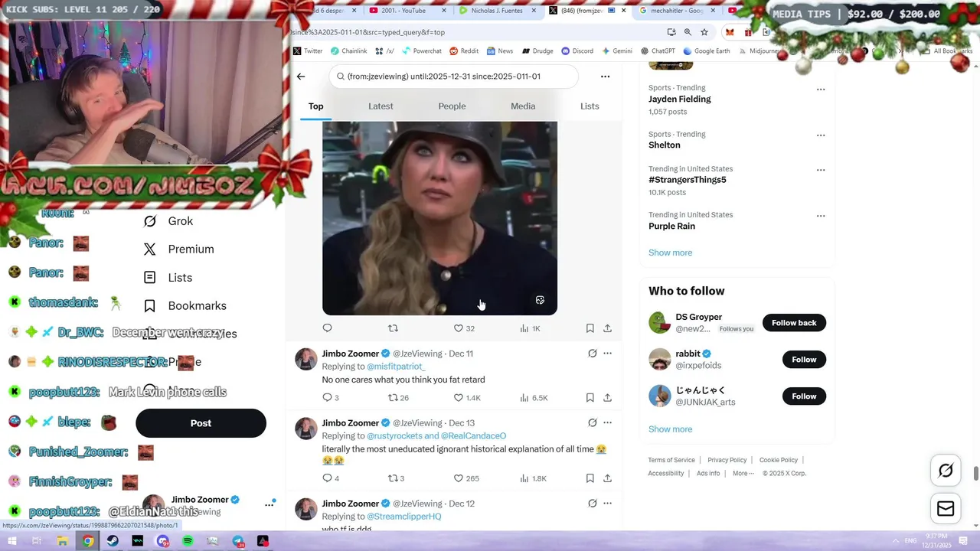
Task: Open Lists in the X sidebar
Action: [x=168, y=278]
